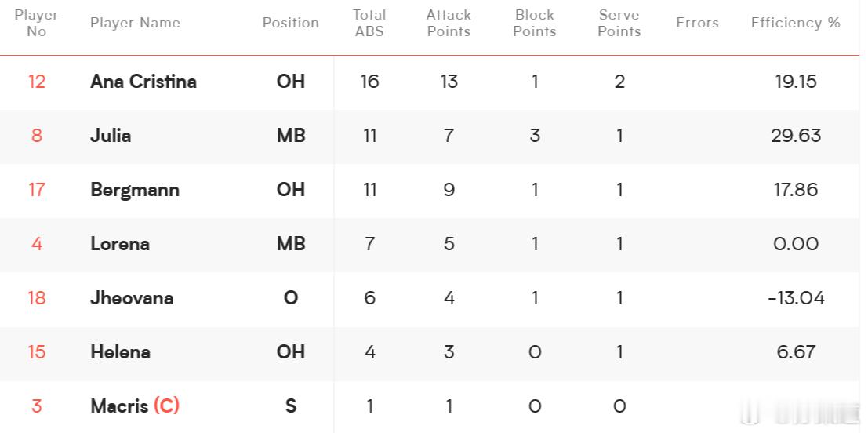
Task: Open player Ana Cristina's name link
Action: tap(143, 82)
